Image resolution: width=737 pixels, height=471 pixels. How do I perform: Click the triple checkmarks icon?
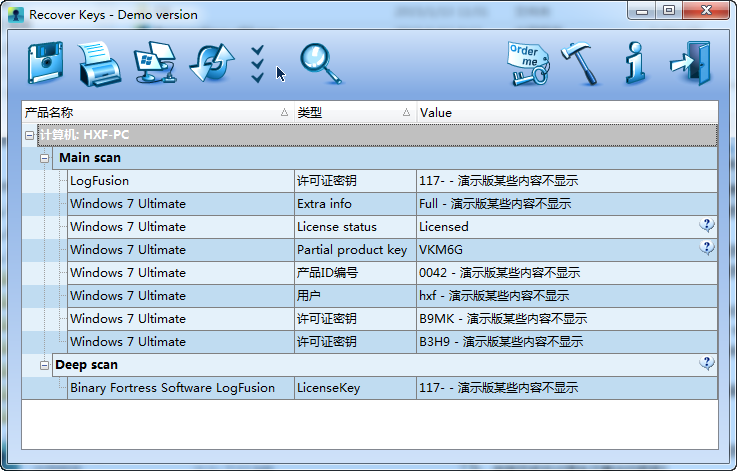(257, 64)
